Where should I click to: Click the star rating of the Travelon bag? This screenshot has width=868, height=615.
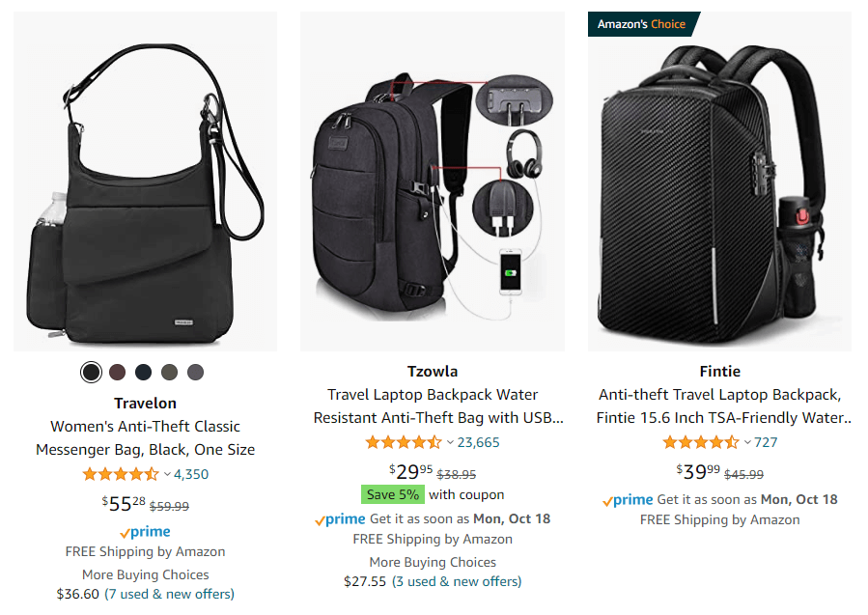click(120, 474)
